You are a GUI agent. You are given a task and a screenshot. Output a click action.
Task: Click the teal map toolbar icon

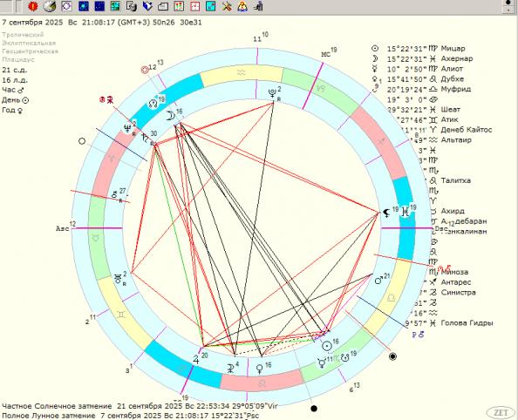115,6
